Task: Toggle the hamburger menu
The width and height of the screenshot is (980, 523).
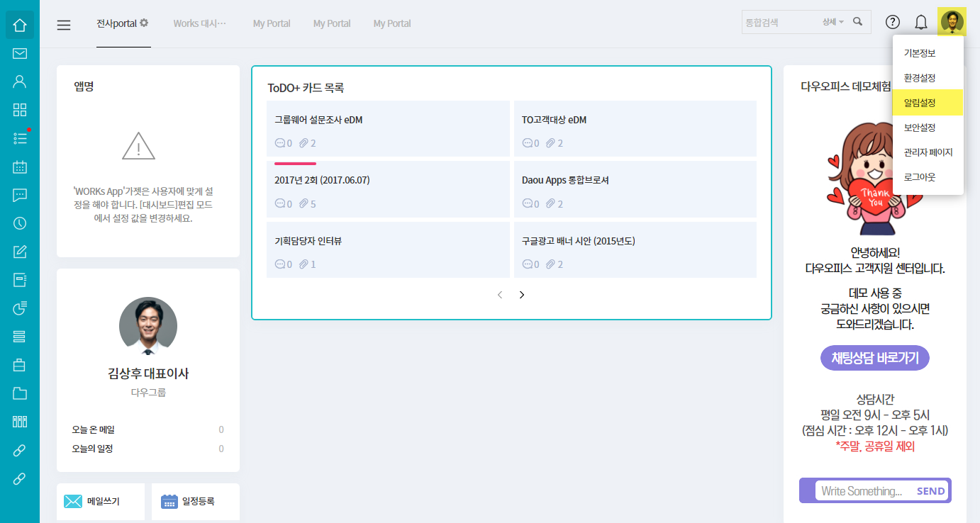Action: pyautogui.click(x=64, y=25)
